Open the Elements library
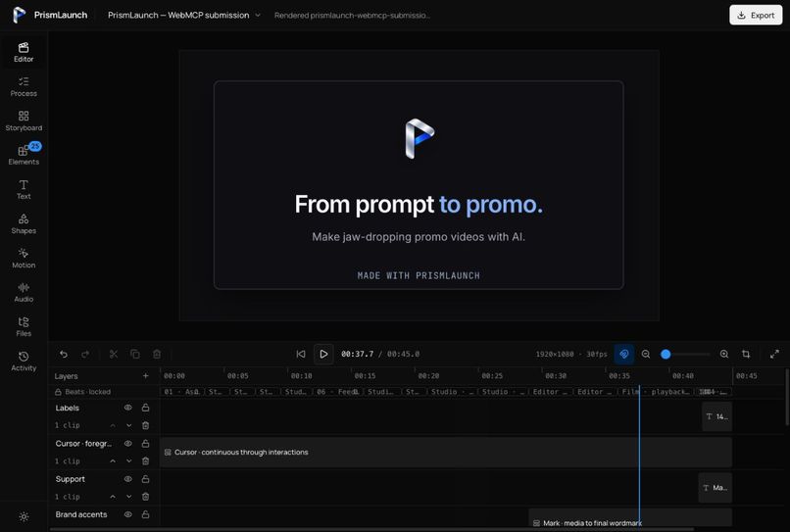The width and height of the screenshot is (790, 532). coord(24,155)
